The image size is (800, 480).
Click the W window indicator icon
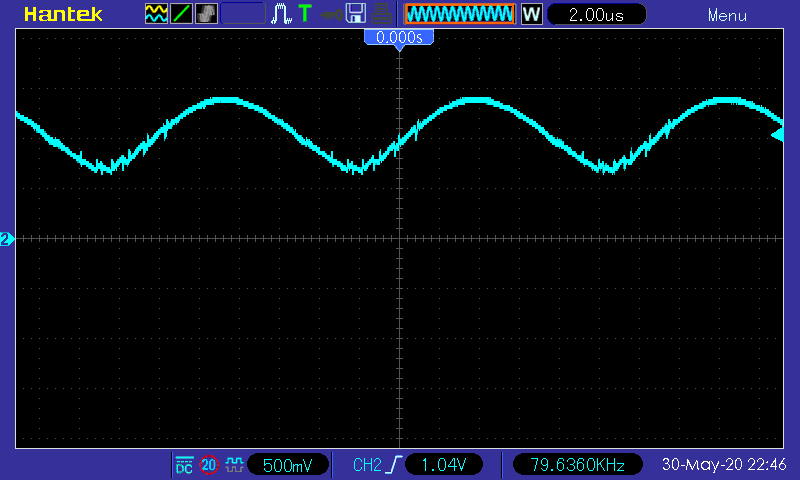(531, 14)
